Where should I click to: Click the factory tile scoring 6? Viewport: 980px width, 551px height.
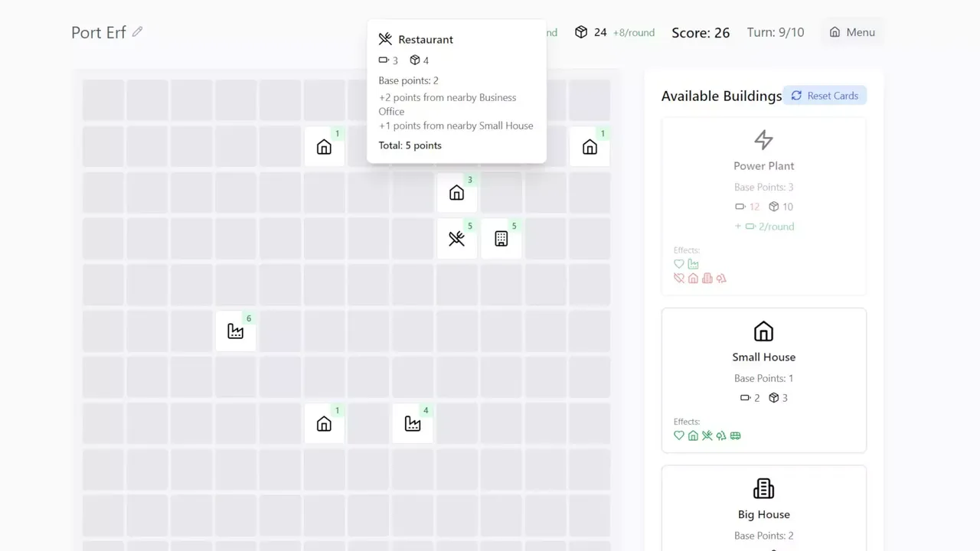click(236, 331)
